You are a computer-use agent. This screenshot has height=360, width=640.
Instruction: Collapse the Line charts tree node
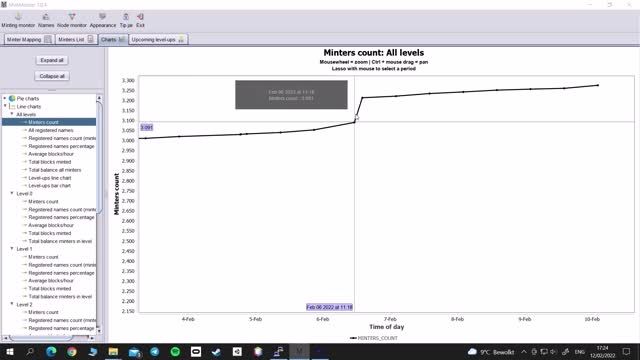pyautogui.click(x=5, y=106)
